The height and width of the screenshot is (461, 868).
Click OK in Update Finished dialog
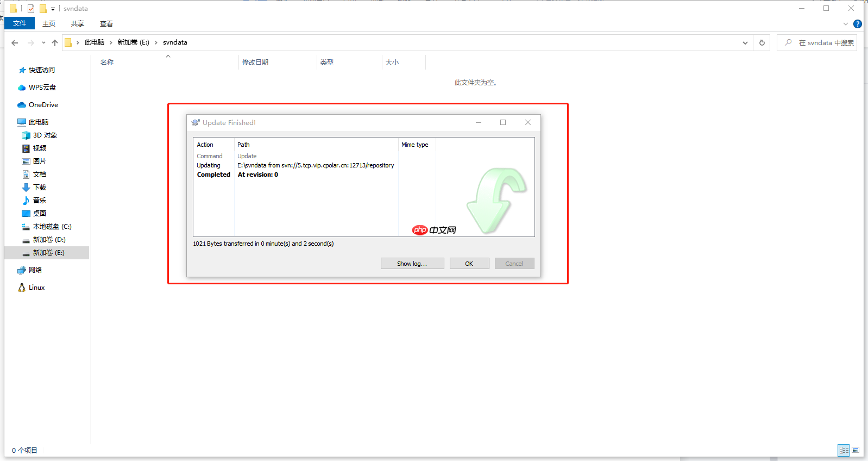[x=469, y=264]
